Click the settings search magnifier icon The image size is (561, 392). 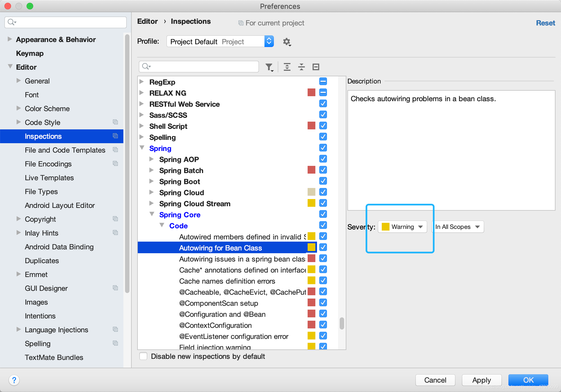(12, 22)
